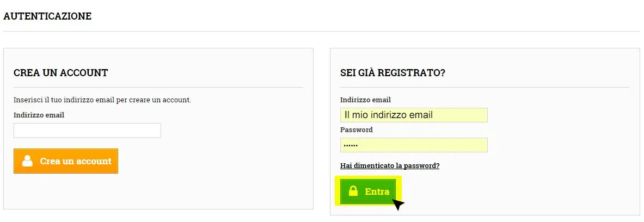Click the Password field label
Image resolution: width=644 pixels, height=222 pixels.
pos(357,129)
